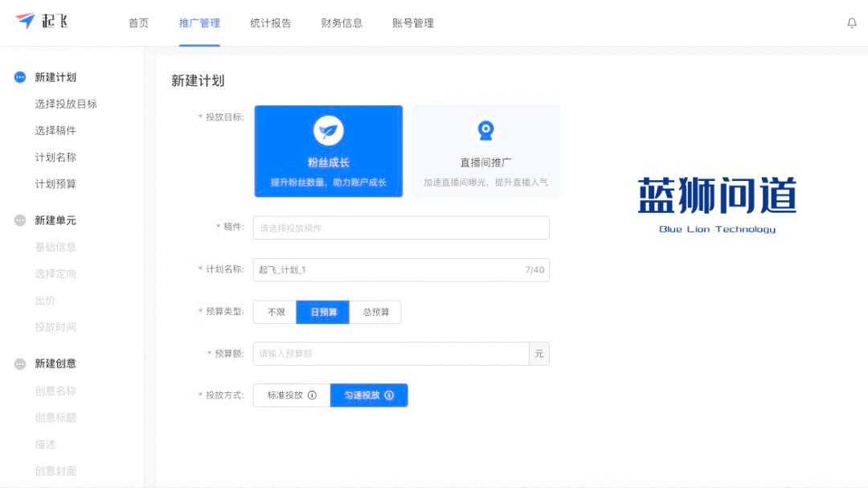Select 不限 budget type

click(274, 312)
